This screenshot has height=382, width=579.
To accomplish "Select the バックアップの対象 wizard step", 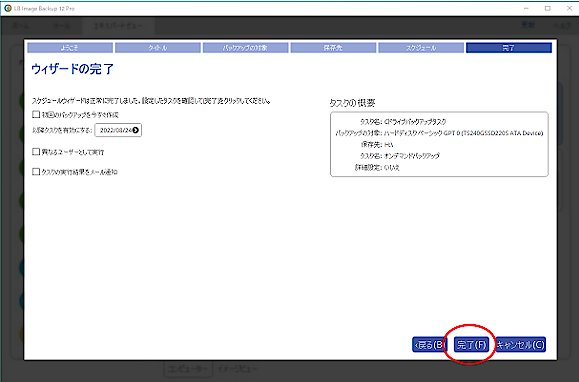I will pyautogui.click(x=245, y=48).
